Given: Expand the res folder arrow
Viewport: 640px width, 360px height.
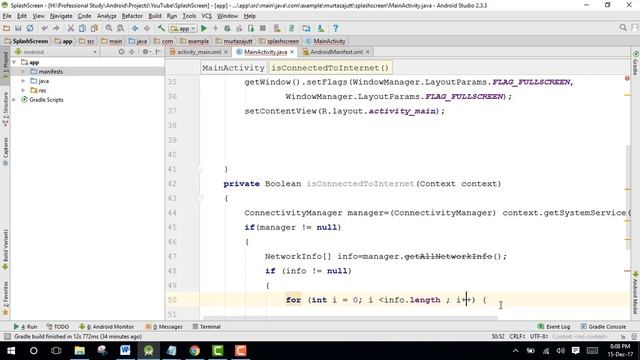Looking at the screenshot, I should (x=23, y=91).
